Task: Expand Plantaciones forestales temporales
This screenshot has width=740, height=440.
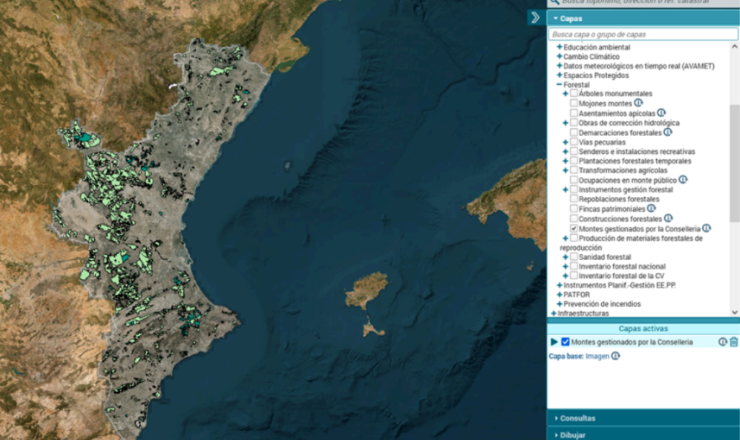Action: [565, 161]
